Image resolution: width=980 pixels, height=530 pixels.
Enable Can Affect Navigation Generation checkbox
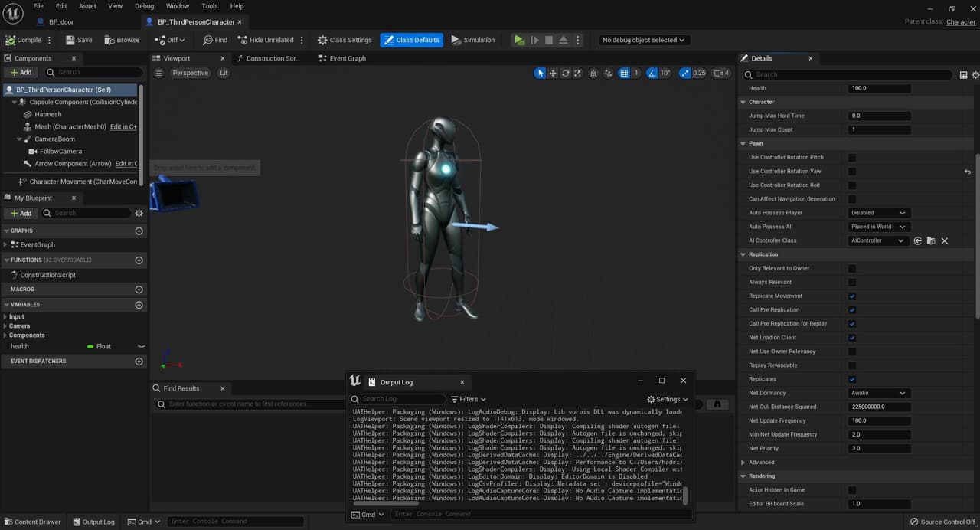pyautogui.click(x=852, y=199)
